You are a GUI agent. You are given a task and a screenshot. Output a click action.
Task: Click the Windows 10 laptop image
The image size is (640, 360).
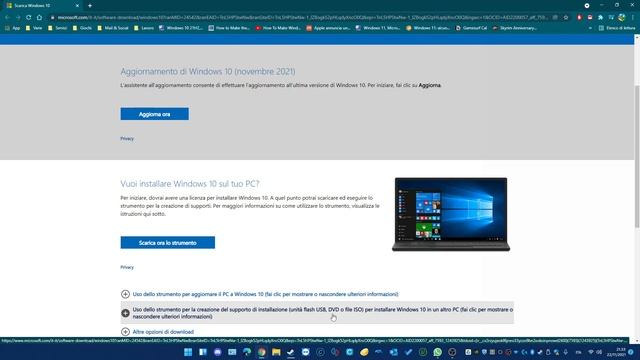coord(451,214)
